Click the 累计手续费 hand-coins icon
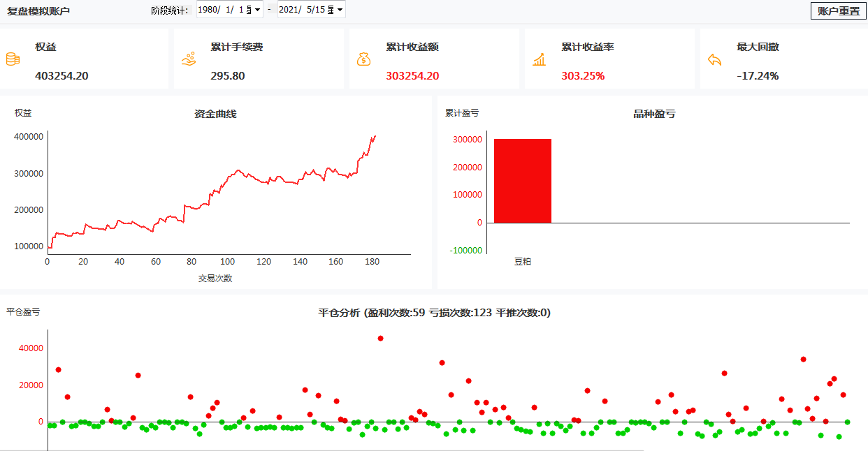Screen dimensions: 868x451 tap(188, 59)
